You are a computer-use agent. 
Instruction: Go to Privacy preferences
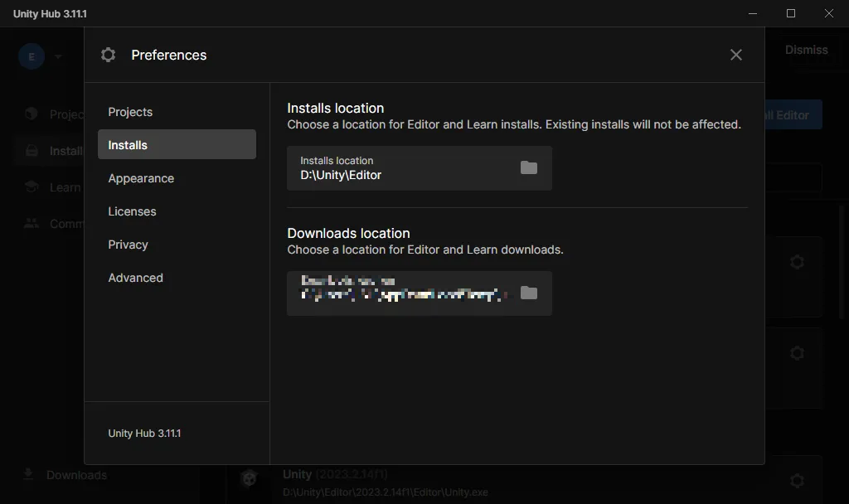point(177,245)
